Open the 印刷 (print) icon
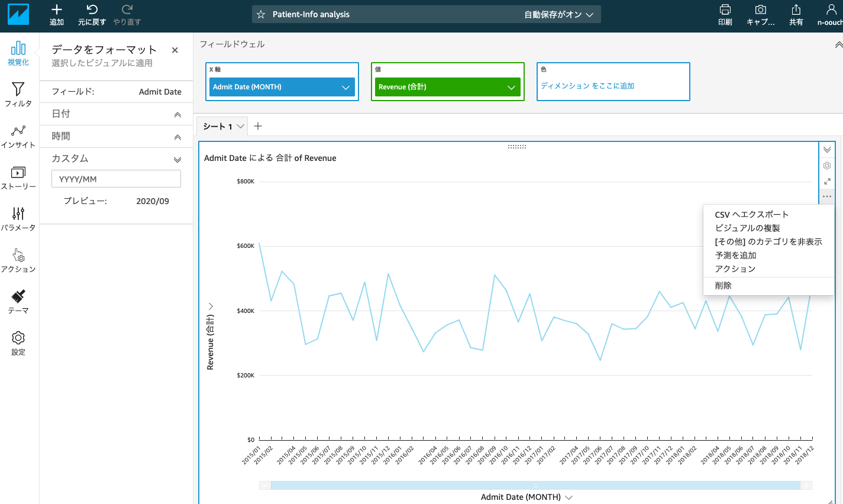Viewport: 843px width, 504px height. pos(725,9)
